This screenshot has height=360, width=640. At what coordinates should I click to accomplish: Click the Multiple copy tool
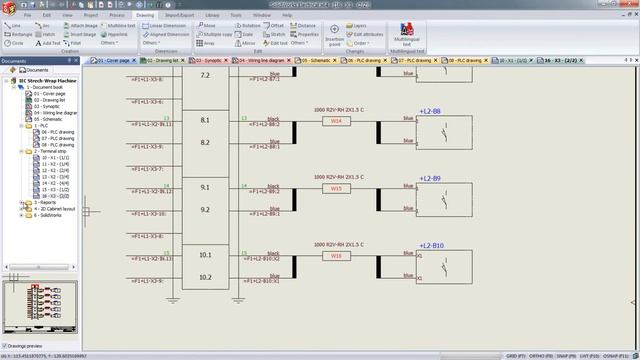point(214,34)
